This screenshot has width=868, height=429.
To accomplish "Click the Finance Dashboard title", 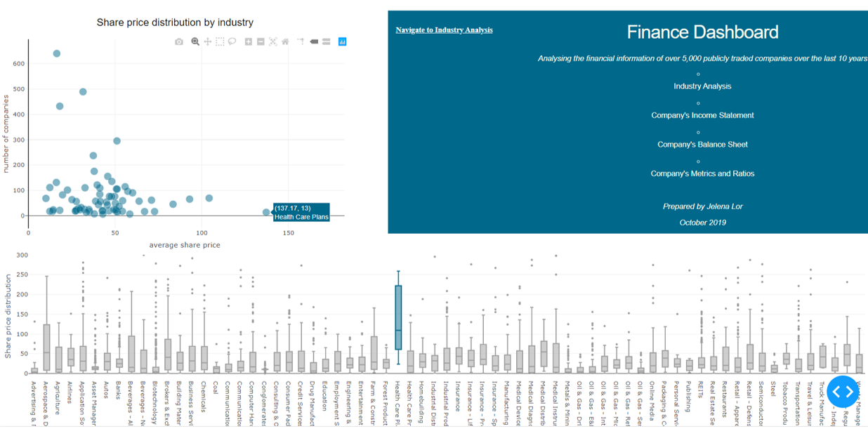I will coord(702,32).
